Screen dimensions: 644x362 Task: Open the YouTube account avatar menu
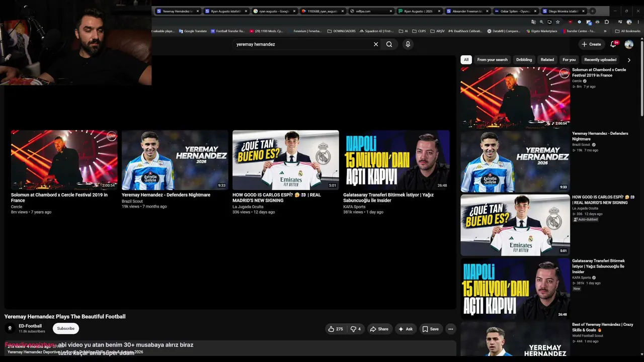pyautogui.click(x=629, y=44)
